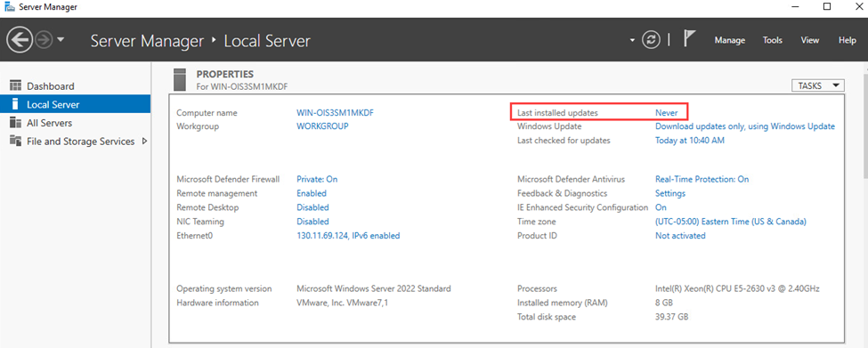Click the back navigation arrow icon

[20, 40]
